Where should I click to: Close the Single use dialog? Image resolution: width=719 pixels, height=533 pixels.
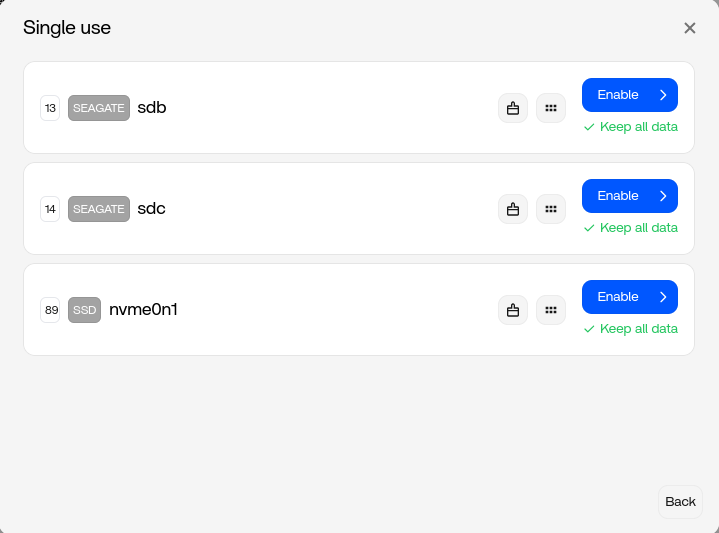point(690,28)
